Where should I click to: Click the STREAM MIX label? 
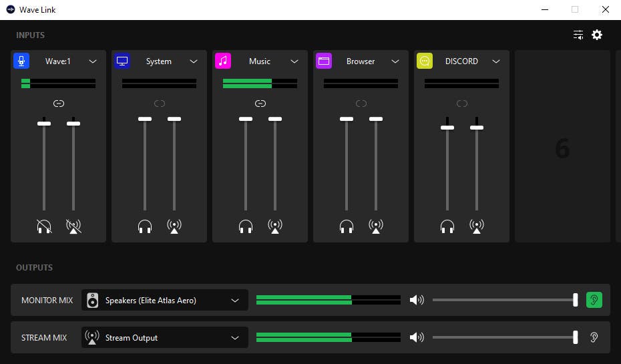(44, 337)
